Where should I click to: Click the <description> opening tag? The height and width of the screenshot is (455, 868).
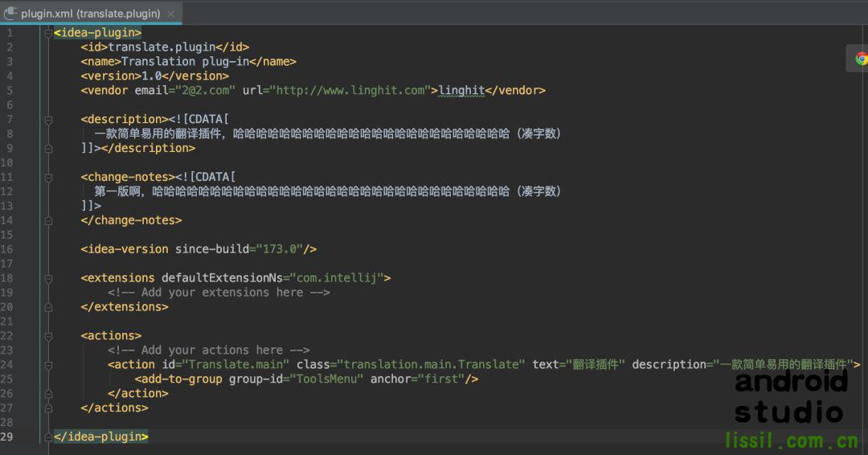[125, 119]
